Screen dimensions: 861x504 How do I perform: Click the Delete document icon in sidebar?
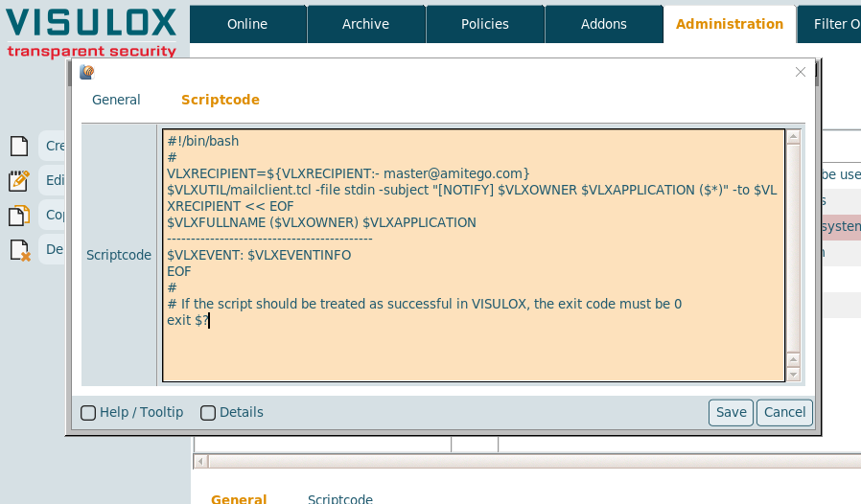(19, 249)
